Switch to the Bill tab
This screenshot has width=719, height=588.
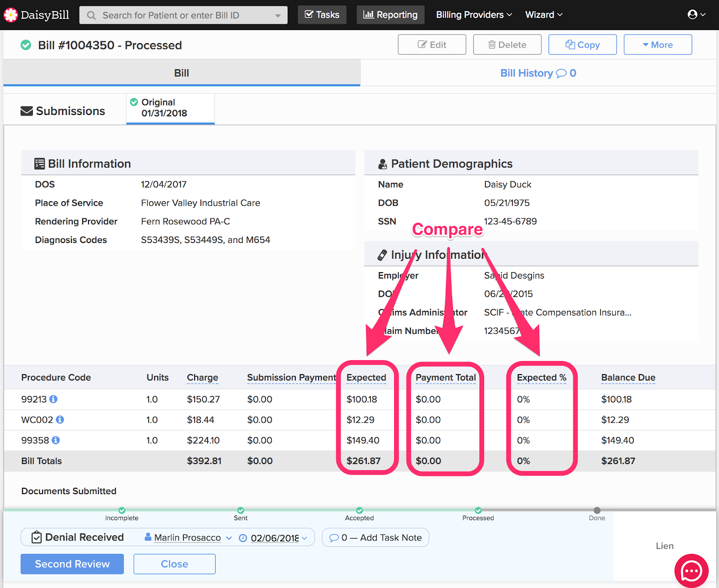tap(182, 73)
